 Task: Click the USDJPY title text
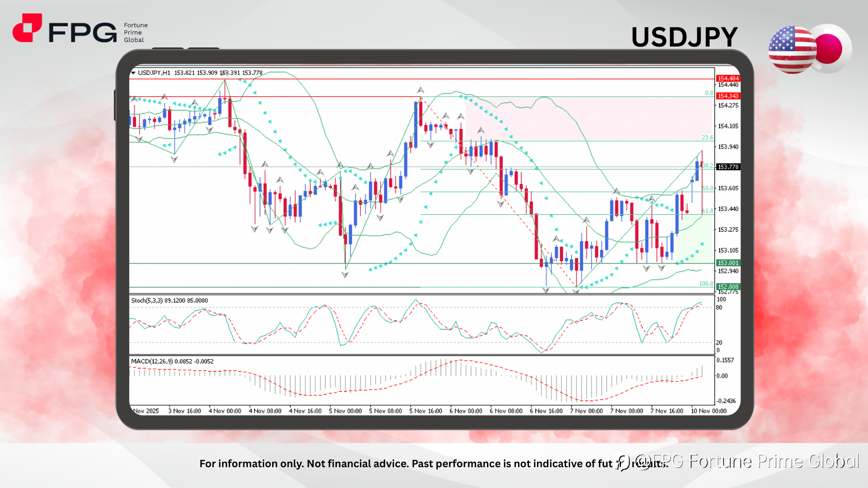point(684,37)
